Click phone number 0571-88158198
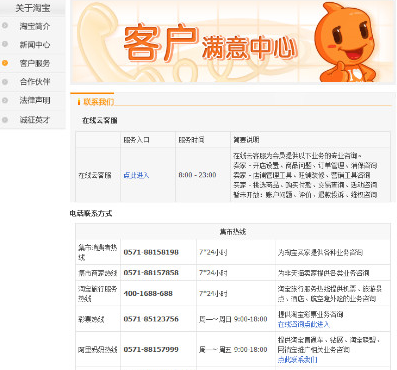Viewport: 397px width, 370px height. (151, 252)
